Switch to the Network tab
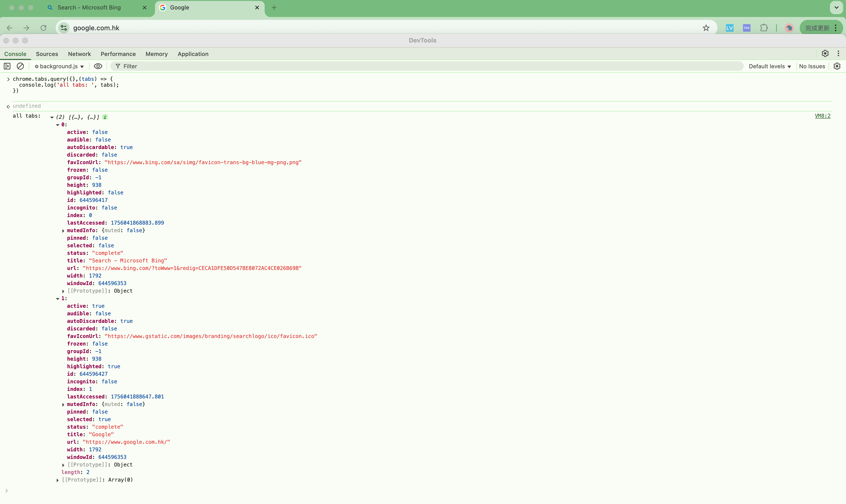The image size is (846, 504). coord(79,54)
